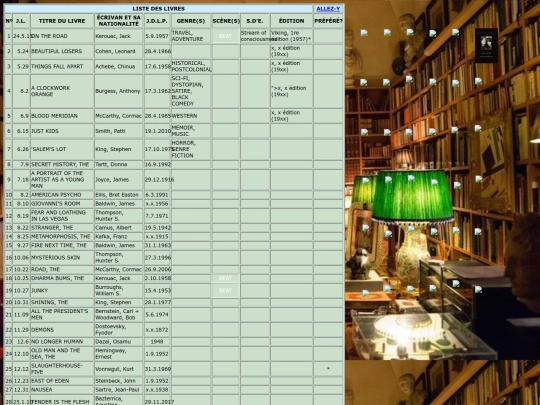The width and height of the screenshot is (540, 405).
Task: Select the 'MYSTERIOUS SKIN' title cell
Action: [x=62, y=258]
